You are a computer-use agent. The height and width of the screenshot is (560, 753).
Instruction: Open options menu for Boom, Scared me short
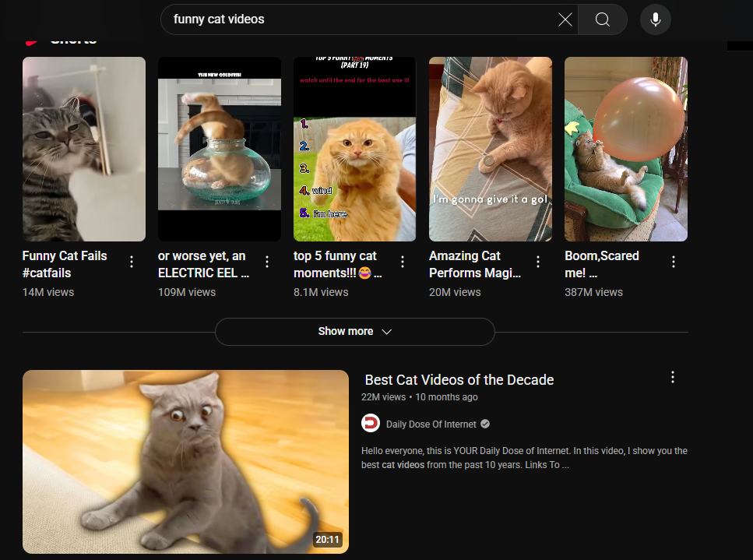point(674,262)
